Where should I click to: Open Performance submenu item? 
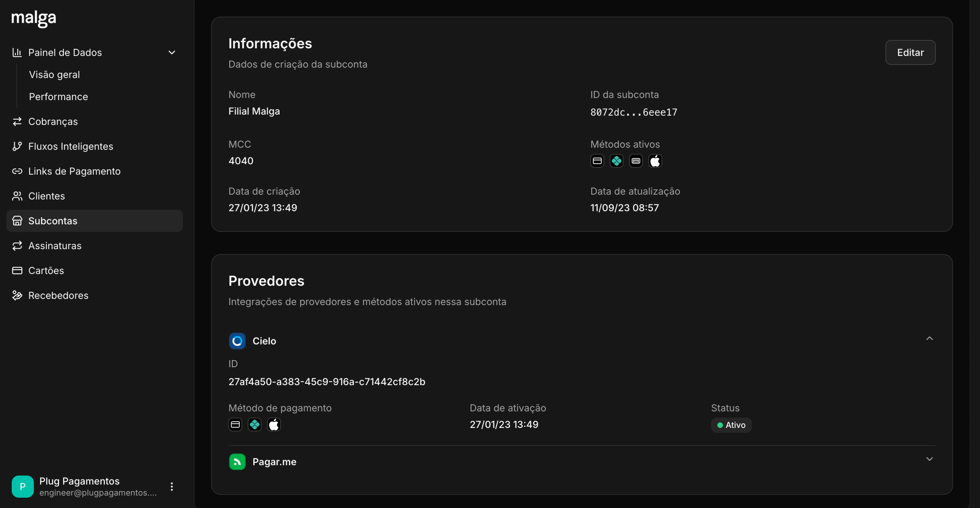[59, 97]
